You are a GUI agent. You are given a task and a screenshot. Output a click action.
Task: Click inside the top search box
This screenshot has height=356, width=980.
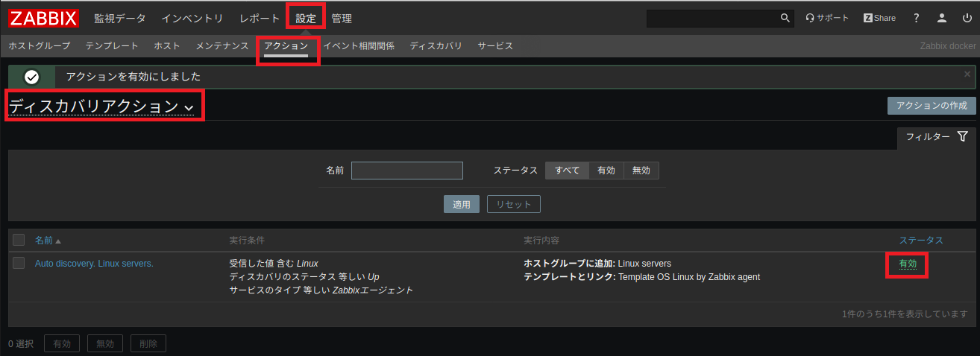(x=712, y=18)
